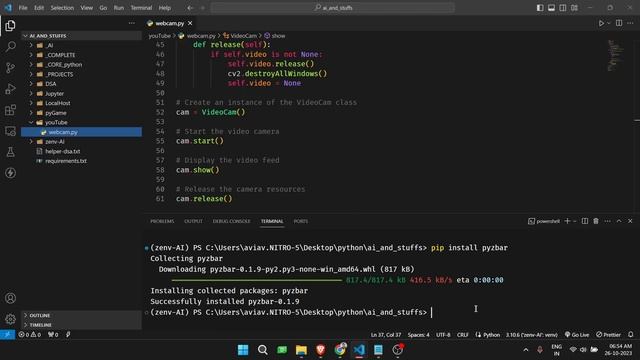Open notifications bell in status bar

point(631,335)
